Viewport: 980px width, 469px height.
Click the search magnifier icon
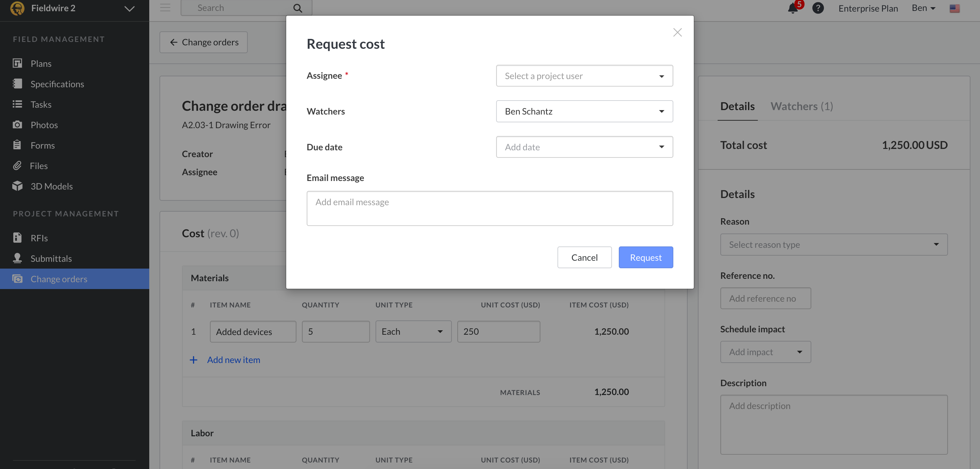coord(297,8)
